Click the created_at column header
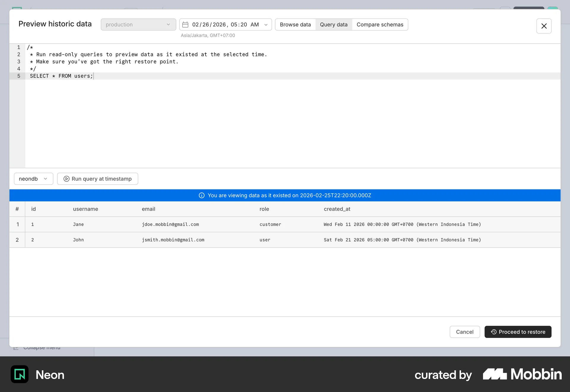The width and height of the screenshot is (570, 392). click(x=337, y=209)
